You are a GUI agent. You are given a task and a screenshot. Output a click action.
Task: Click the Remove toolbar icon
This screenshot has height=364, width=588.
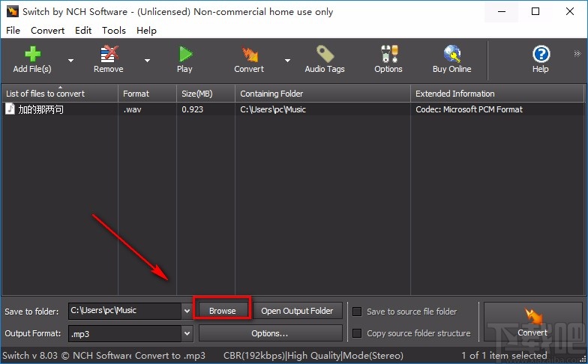coord(109,54)
